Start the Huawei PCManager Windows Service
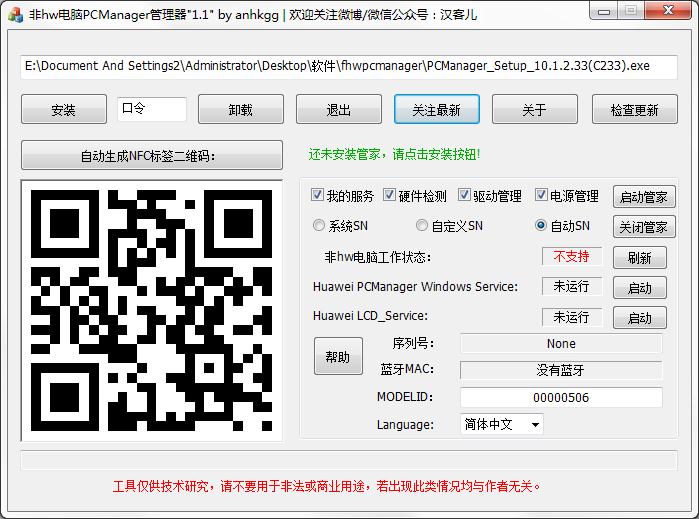The width and height of the screenshot is (699, 519). (x=639, y=288)
